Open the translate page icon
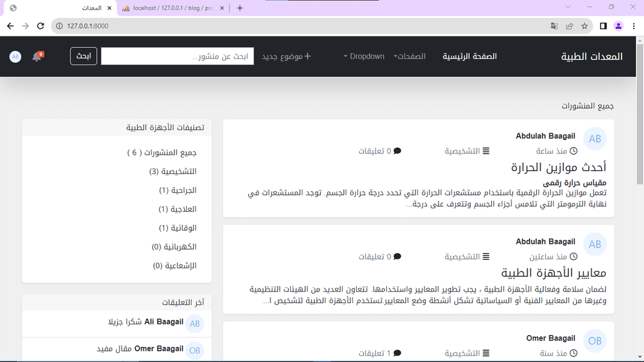This screenshot has width=644, height=362. (x=554, y=26)
